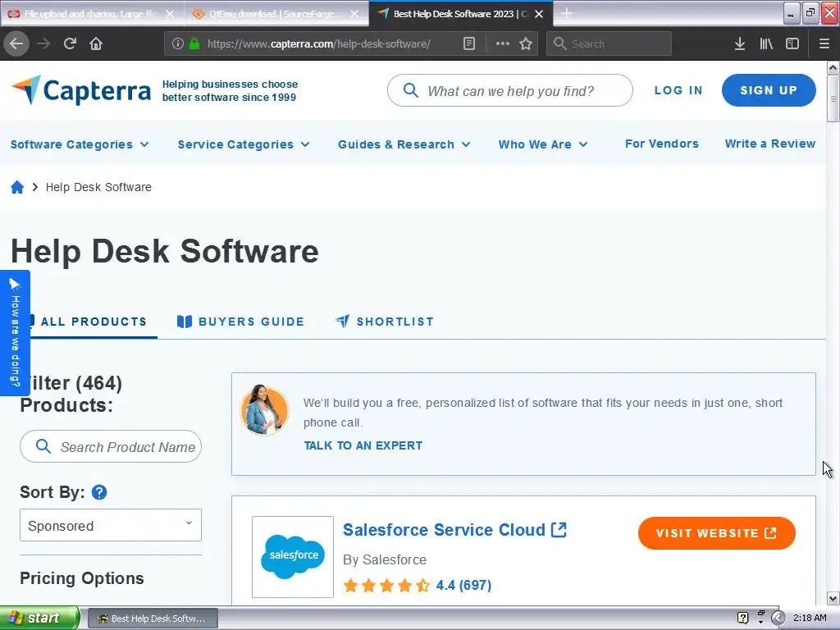Image resolution: width=840 pixels, height=630 pixels.
Task: Close the Best Help Desk Software tab
Action: point(539,14)
